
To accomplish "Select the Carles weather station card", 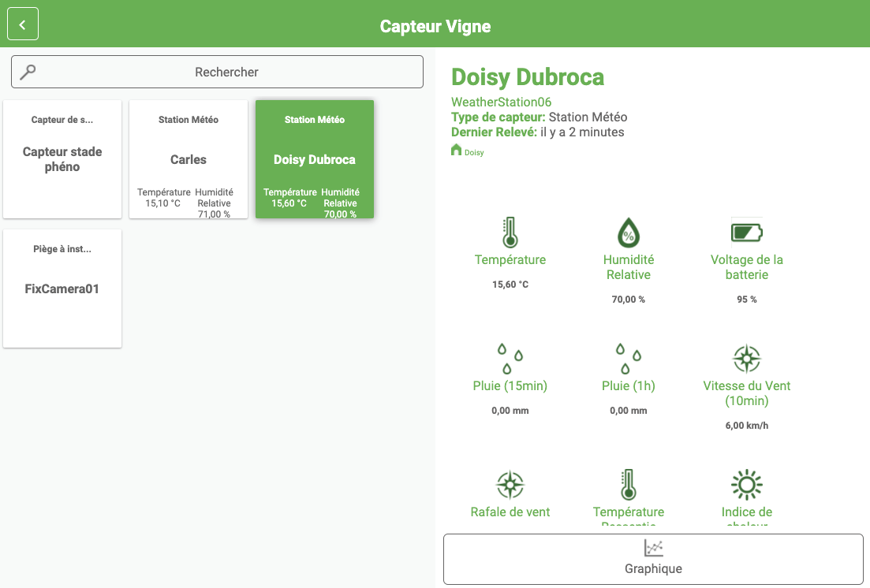I will [189, 159].
